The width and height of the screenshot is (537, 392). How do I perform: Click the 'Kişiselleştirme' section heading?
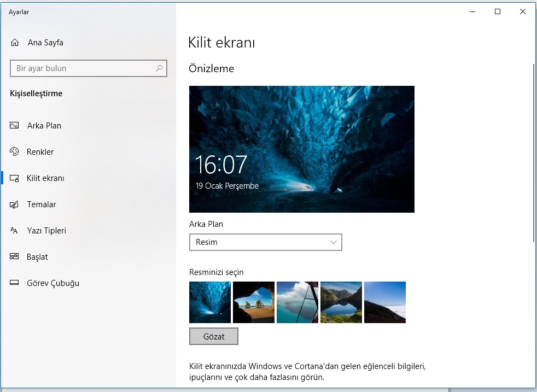pyautogui.click(x=36, y=93)
